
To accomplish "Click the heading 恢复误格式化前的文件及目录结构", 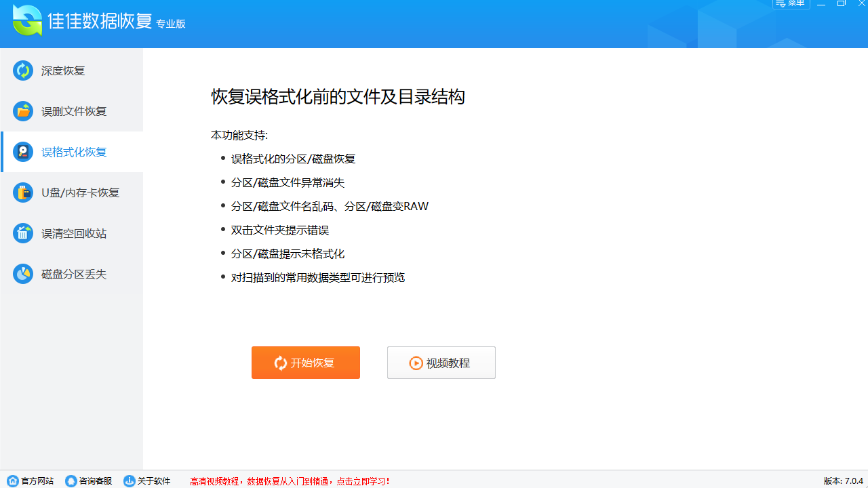I will point(338,97).
